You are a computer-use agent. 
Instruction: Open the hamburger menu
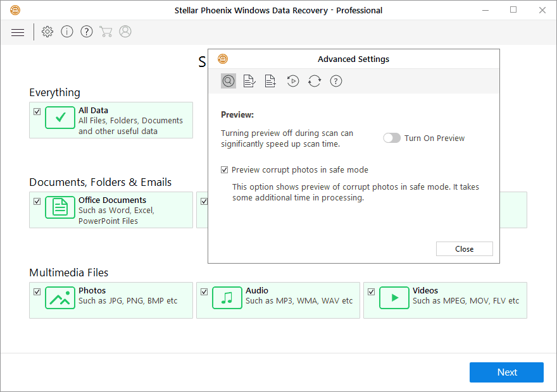pyautogui.click(x=18, y=32)
